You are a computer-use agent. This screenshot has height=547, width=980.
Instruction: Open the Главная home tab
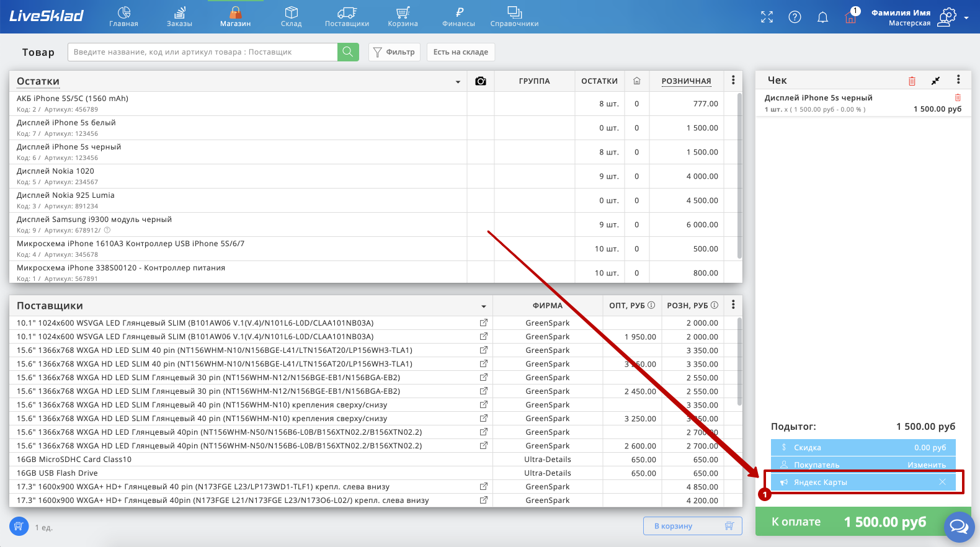click(x=123, y=17)
